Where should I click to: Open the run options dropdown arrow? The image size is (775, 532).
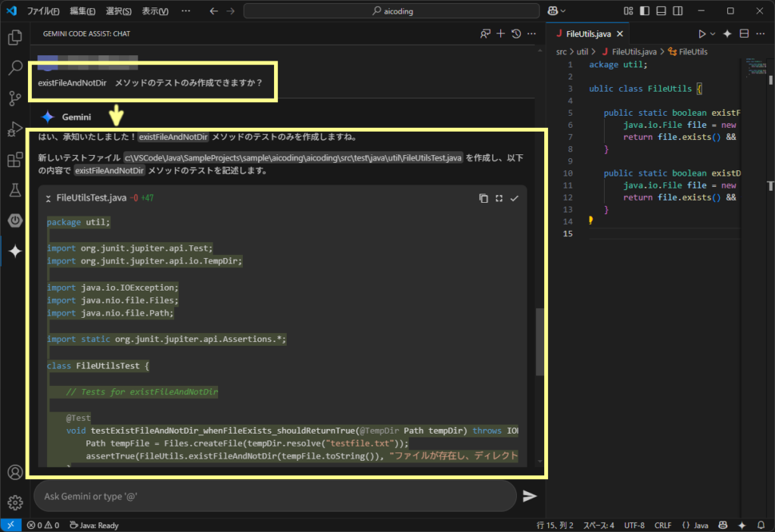click(x=713, y=33)
